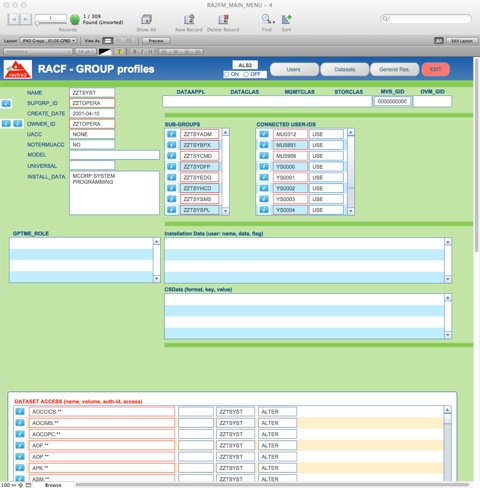480x488 pixels.
Task: Click the current record number field
Action: coord(51,18)
